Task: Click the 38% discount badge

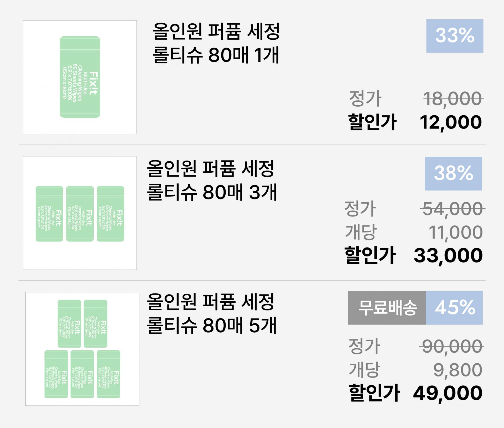Action: point(453,174)
